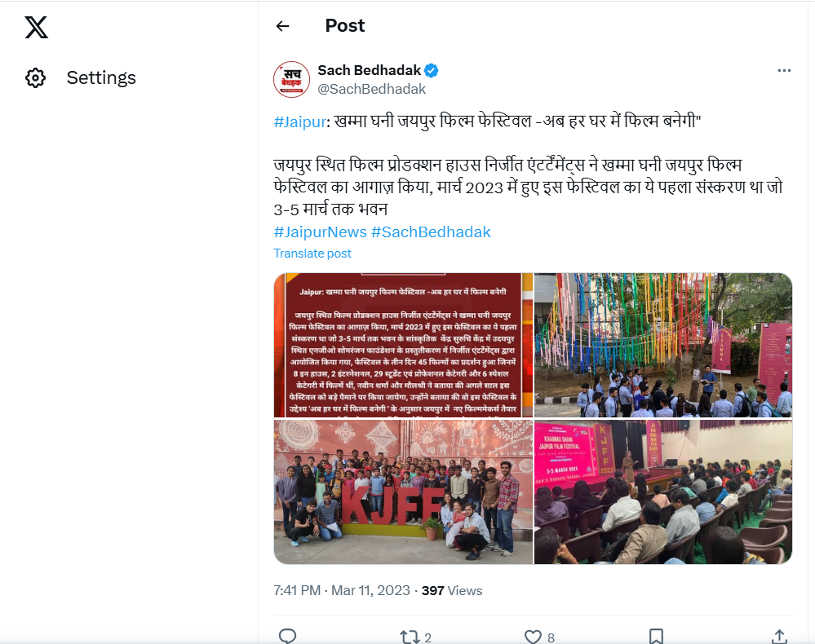Image resolution: width=815 pixels, height=644 pixels.
Task: Open the #JaipurNews hashtag
Action: 320,232
